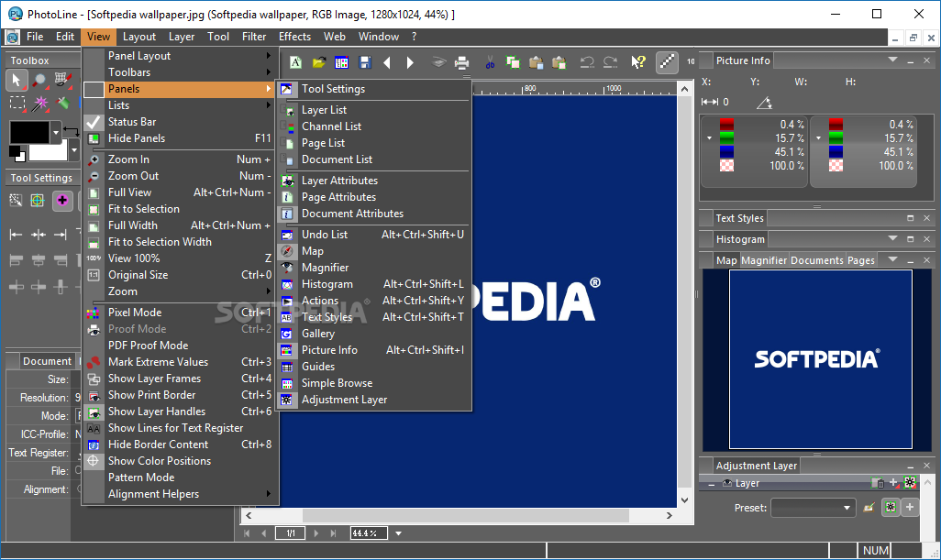
Task: Toggle Mark Extreme Values option
Action: [180, 362]
